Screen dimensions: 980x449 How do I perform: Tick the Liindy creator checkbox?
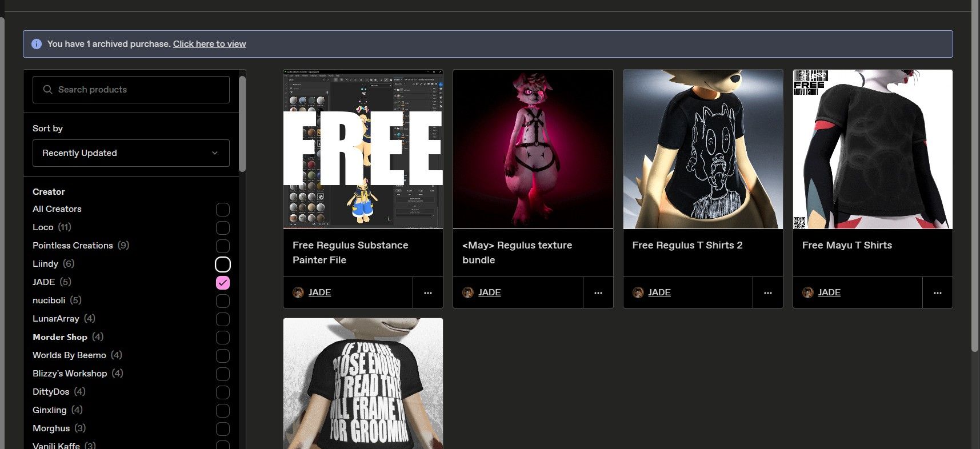coord(223,264)
